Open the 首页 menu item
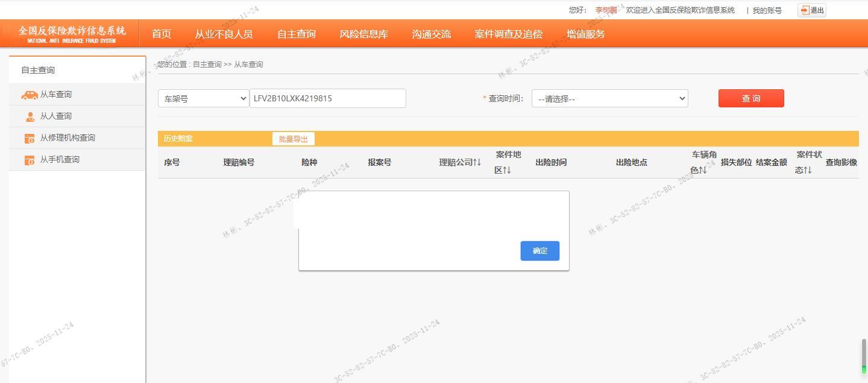Image resolution: width=868 pixels, height=383 pixels. (x=162, y=34)
